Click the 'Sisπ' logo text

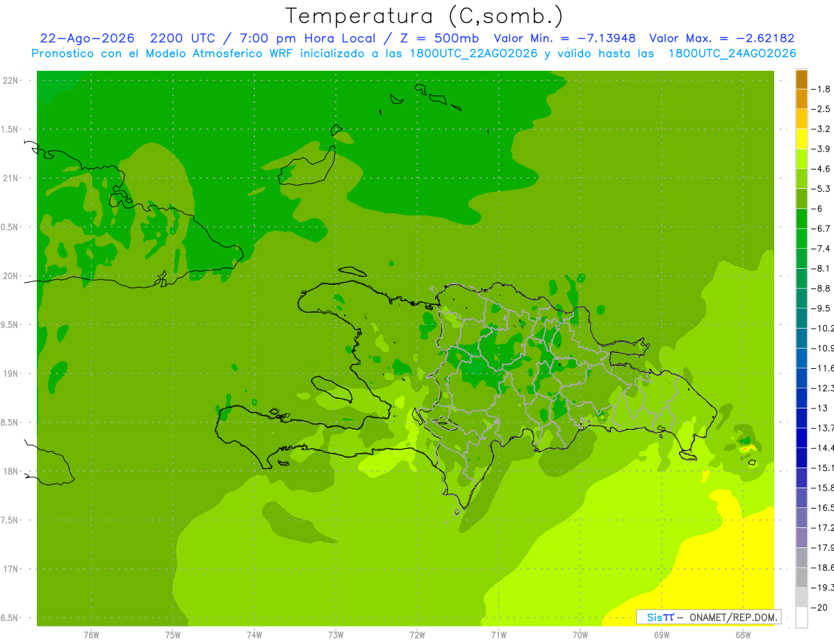click(x=660, y=616)
